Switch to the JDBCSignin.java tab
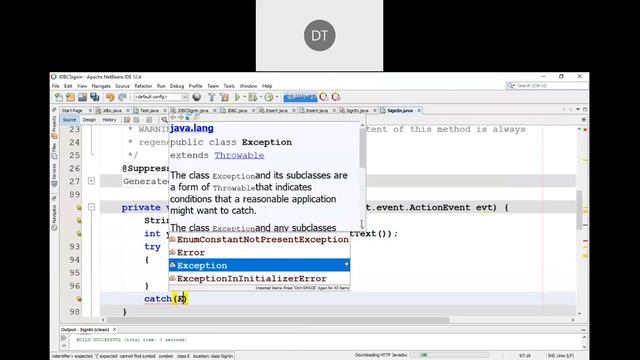 (x=193, y=111)
